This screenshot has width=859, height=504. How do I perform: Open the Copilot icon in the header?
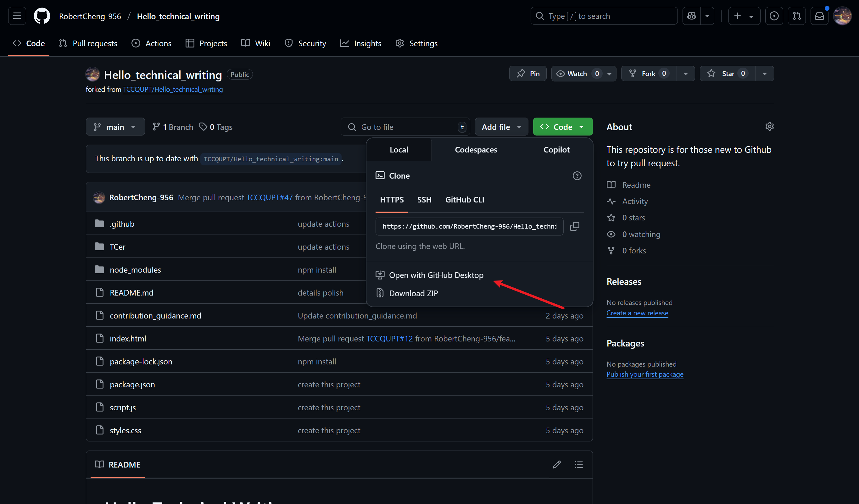click(691, 16)
